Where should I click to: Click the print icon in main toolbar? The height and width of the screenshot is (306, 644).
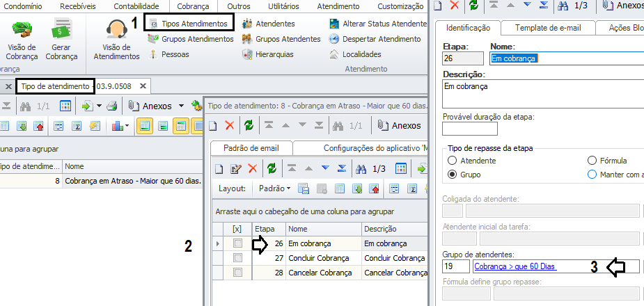(x=112, y=106)
